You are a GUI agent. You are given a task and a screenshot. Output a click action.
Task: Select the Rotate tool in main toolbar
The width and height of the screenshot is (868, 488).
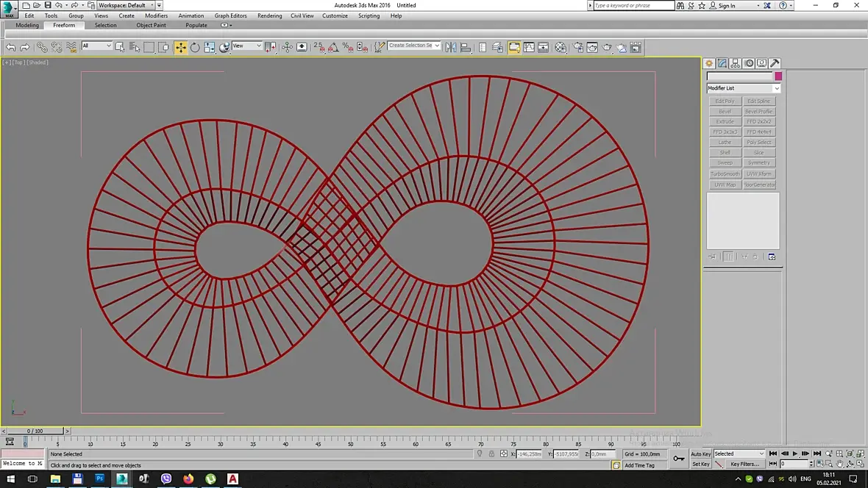point(195,47)
